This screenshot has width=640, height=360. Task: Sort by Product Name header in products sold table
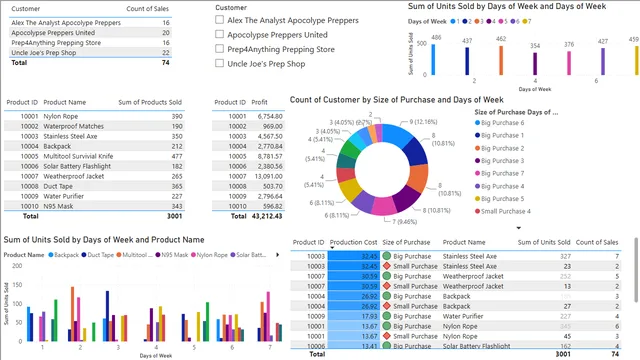click(64, 102)
